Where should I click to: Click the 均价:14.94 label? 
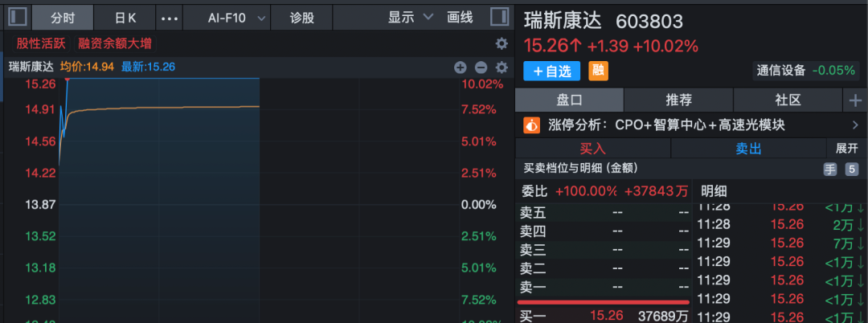[87, 67]
